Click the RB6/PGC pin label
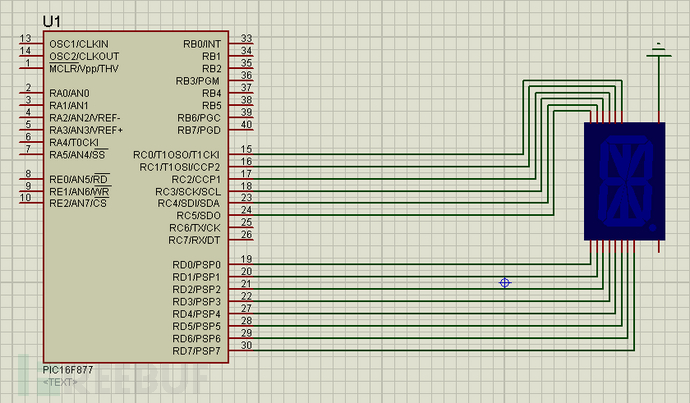This screenshot has height=403, width=690. pos(199,118)
